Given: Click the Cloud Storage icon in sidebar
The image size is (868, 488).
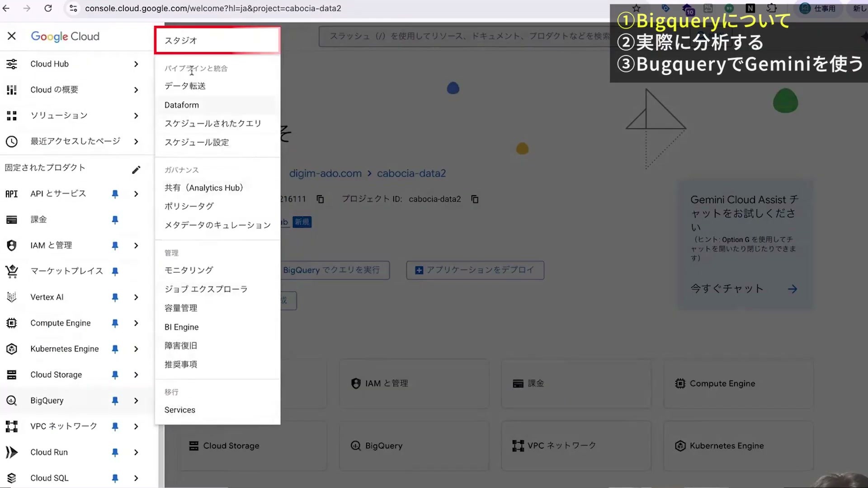Looking at the screenshot, I should [x=12, y=375].
